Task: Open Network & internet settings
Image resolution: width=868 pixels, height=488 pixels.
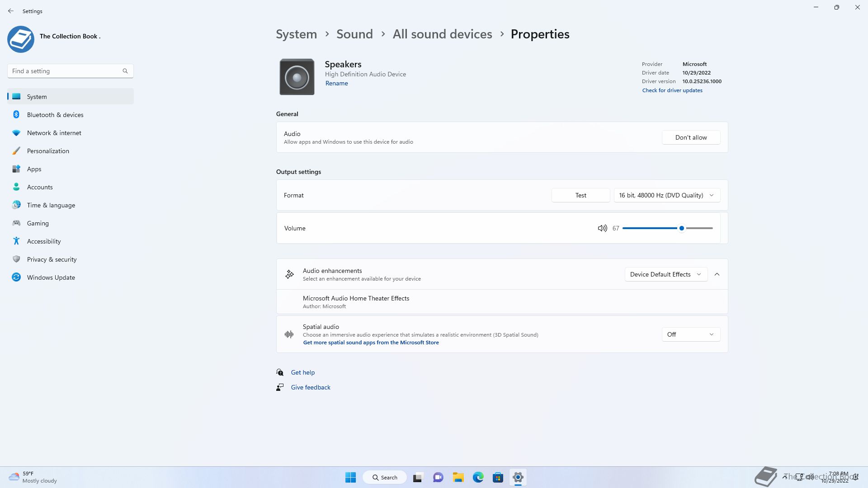Action: click(x=71, y=133)
